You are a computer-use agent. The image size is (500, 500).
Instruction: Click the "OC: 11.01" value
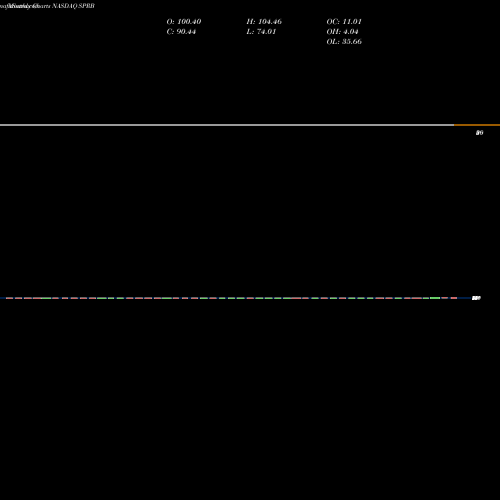click(x=344, y=22)
